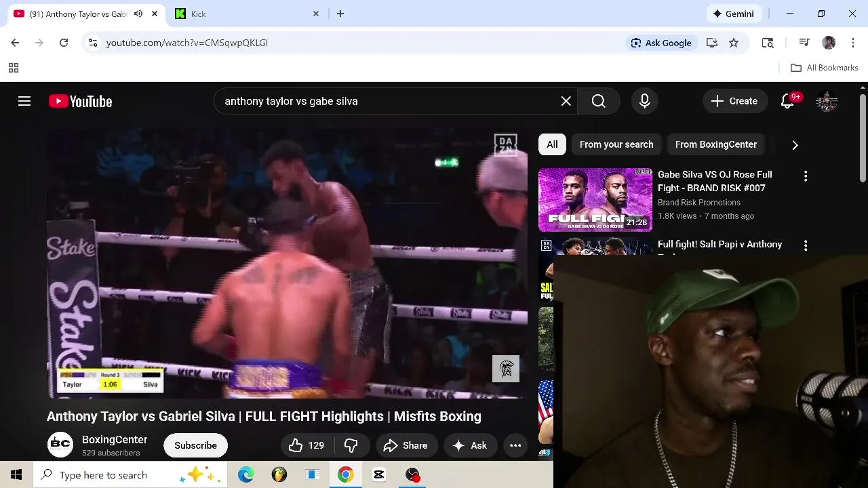This screenshot has height=488, width=868.
Task: Select the All filter chip
Action: (552, 144)
